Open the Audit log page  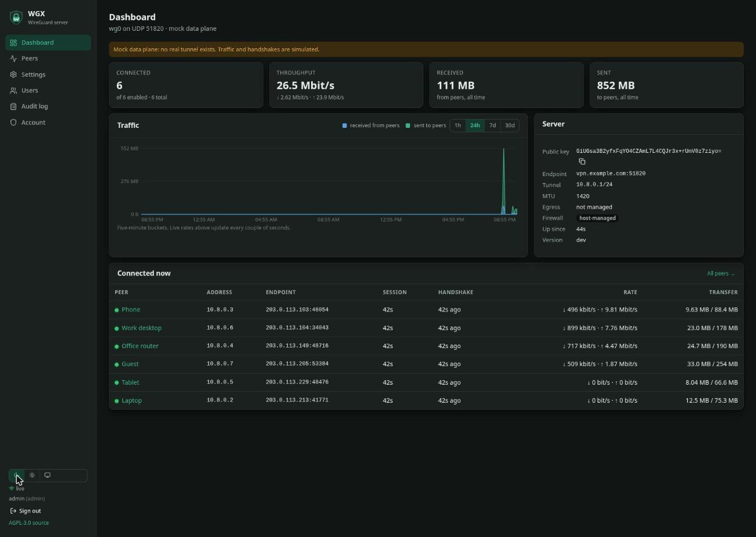point(48,106)
